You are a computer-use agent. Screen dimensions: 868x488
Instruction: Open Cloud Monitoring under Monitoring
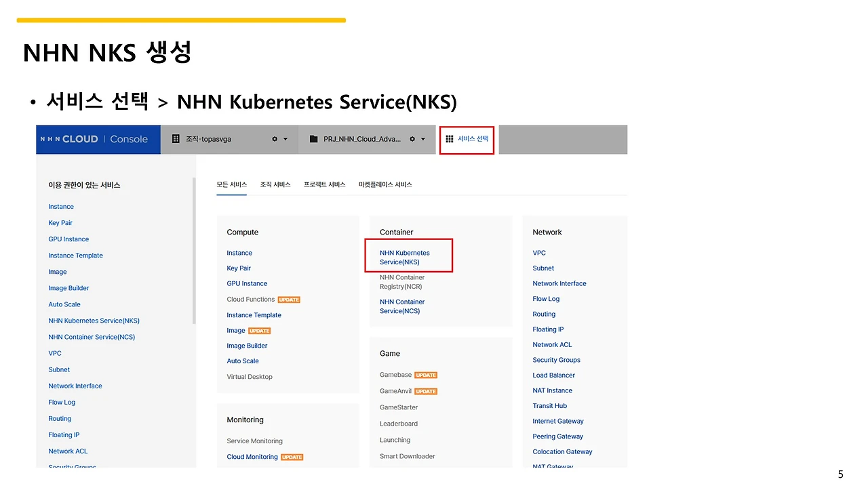252,457
